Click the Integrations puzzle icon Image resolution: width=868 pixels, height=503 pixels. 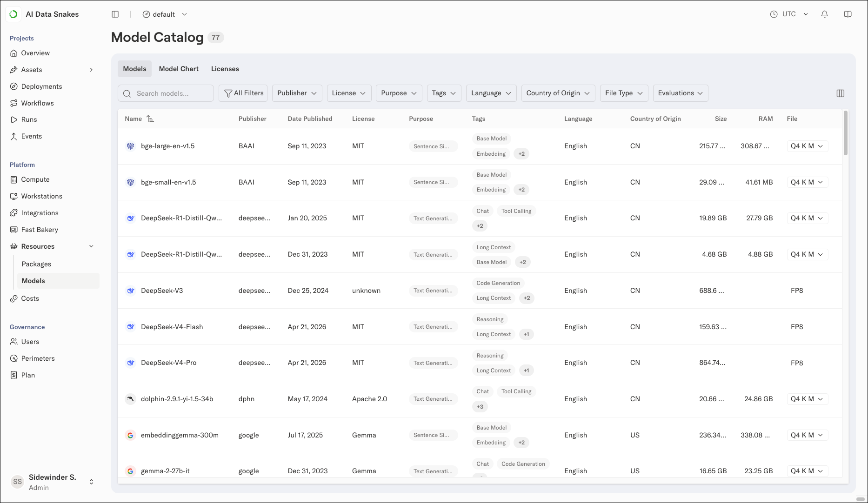click(14, 213)
